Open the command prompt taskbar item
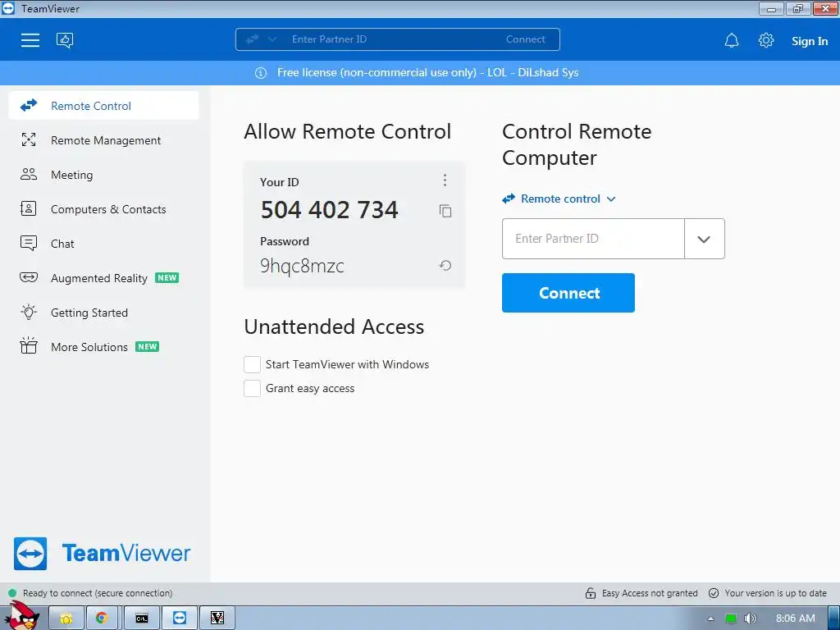840x630 pixels. pos(142,619)
